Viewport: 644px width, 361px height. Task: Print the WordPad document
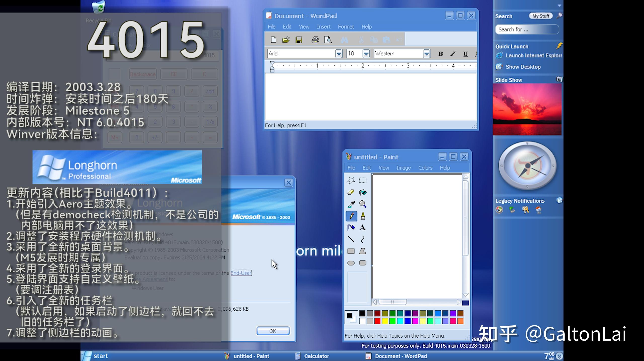(x=315, y=40)
